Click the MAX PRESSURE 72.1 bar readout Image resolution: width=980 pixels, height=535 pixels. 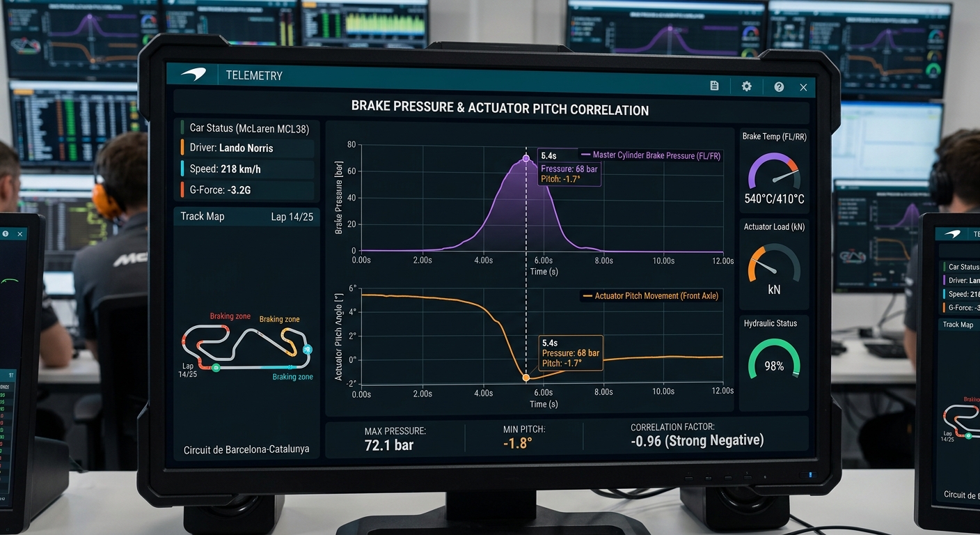(394, 438)
